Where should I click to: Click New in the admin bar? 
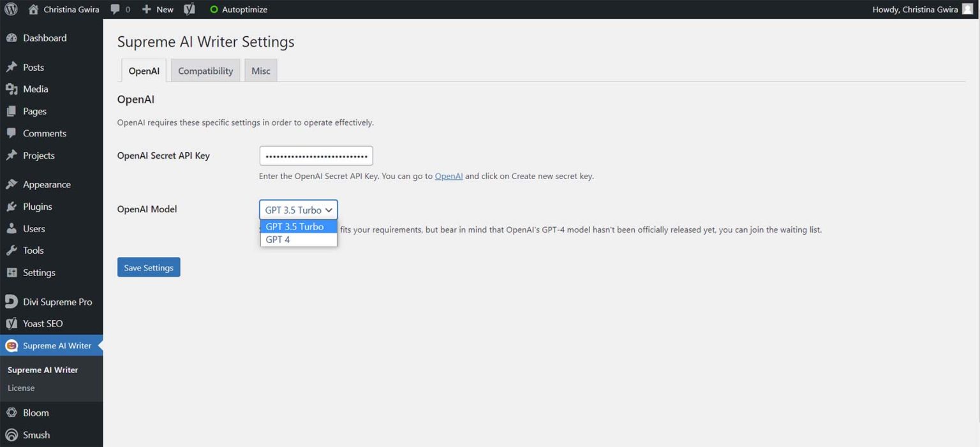[x=158, y=10]
